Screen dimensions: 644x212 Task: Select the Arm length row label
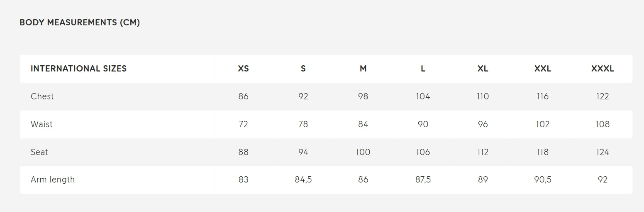click(x=53, y=180)
